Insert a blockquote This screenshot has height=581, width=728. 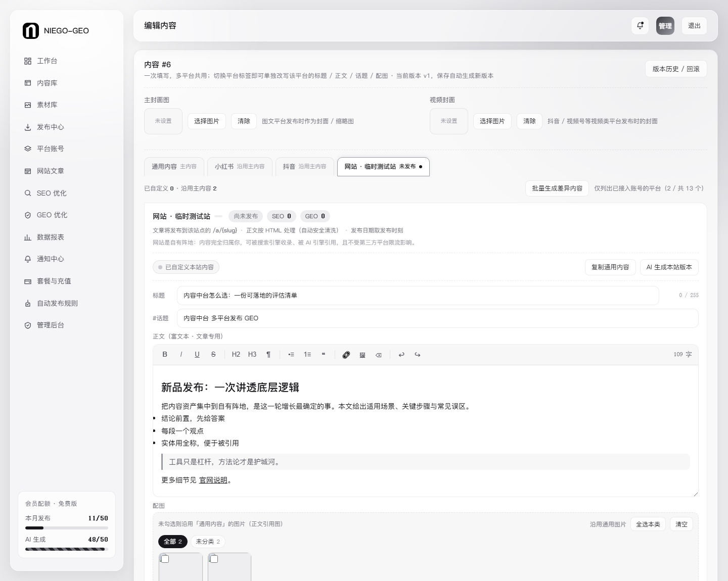coord(324,355)
